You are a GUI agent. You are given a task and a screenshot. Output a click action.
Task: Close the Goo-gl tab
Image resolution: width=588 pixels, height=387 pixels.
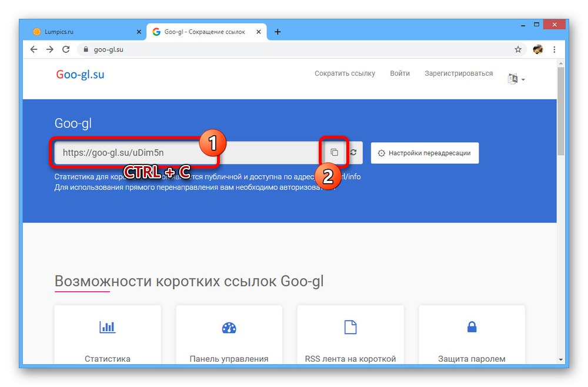[258, 32]
